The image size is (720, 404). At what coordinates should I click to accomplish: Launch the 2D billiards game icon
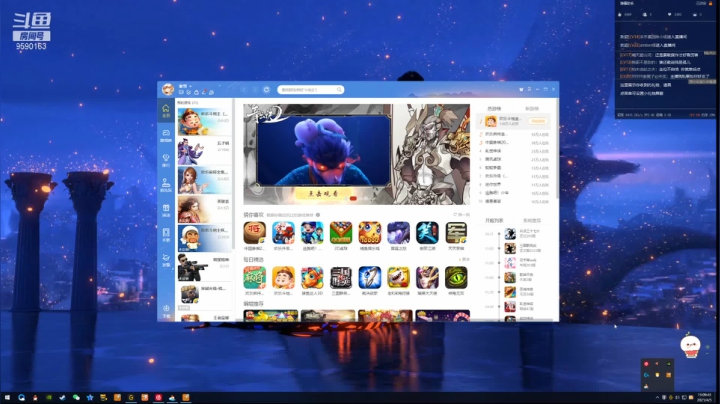[x=341, y=233]
